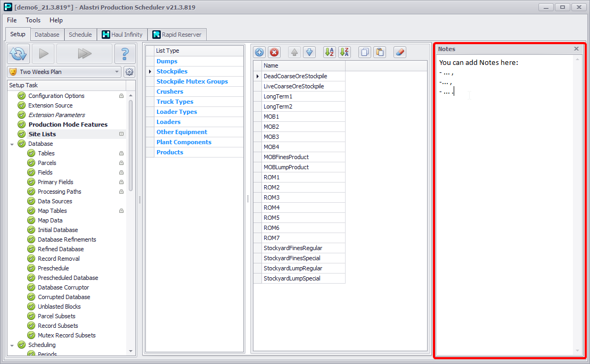Sort list ascending A to Z

pos(330,52)
